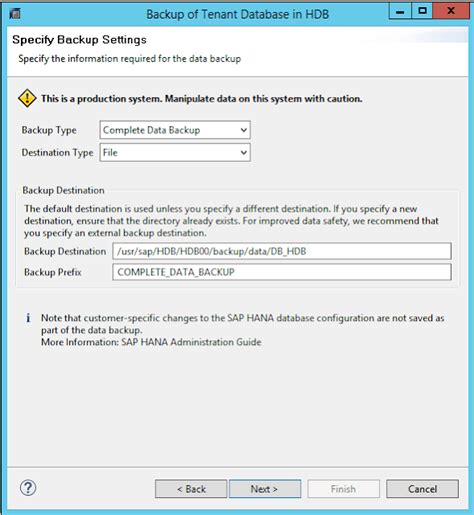This screenshot has height=515, width=474.
Task: Click the wizard window icon in title bar
Action: 15,14
